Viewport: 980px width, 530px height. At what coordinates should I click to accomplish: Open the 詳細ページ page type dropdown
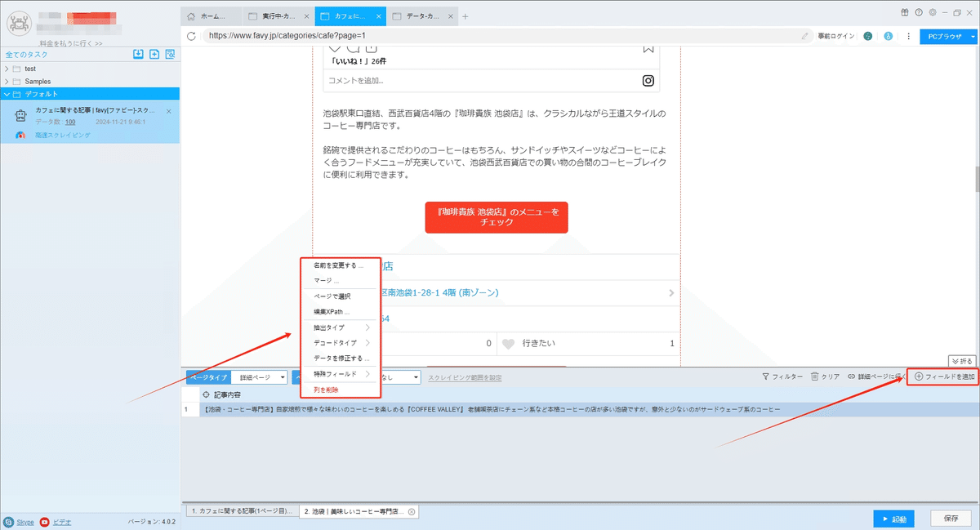[x=261, y=377]
